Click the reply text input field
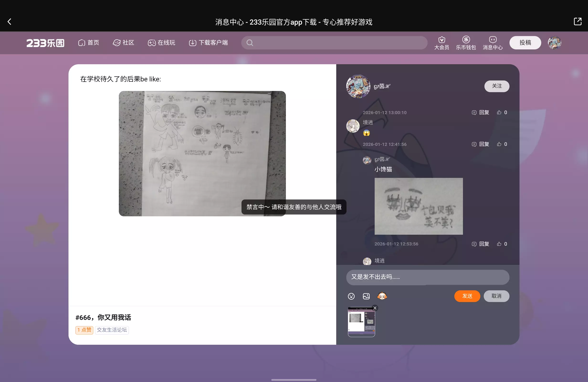This screenshot has width=588, height=382. 427,277
